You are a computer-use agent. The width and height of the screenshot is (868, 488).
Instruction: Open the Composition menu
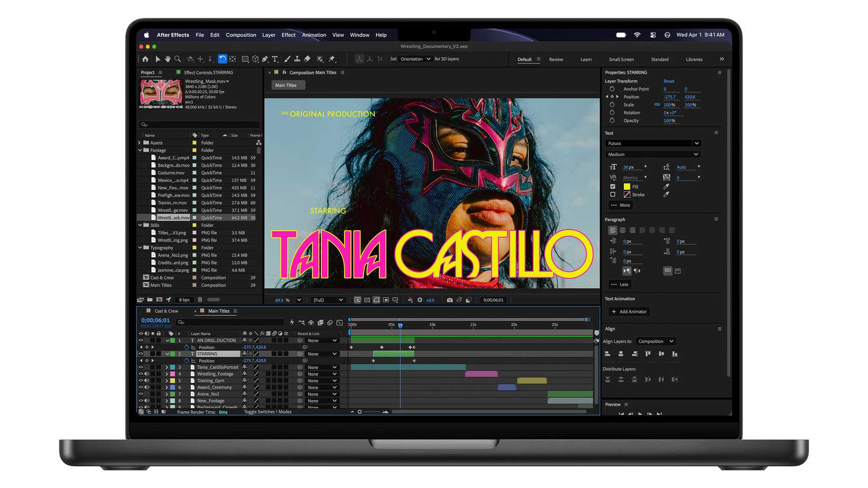tap(241, 35)
